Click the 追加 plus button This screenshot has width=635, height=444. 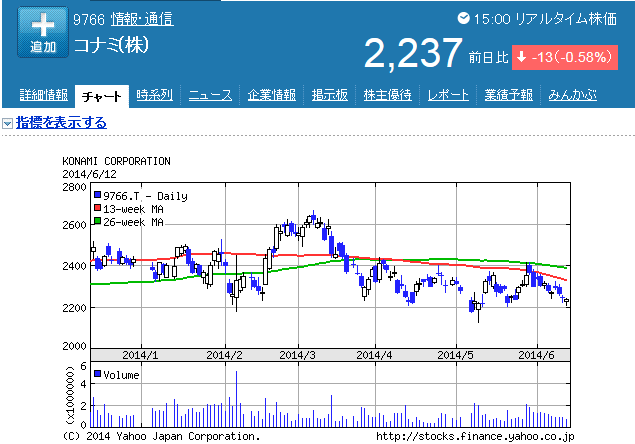click(x=43, y=32)
